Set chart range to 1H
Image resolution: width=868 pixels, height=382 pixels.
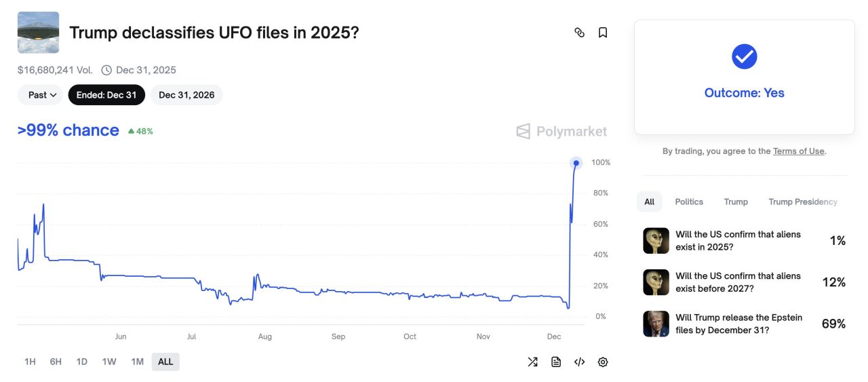coord(30,362)
